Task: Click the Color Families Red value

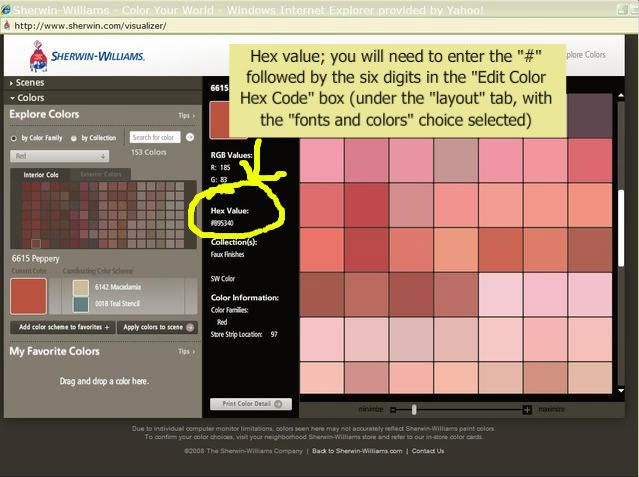Action: pyautogui.click(x=222, y=322)
